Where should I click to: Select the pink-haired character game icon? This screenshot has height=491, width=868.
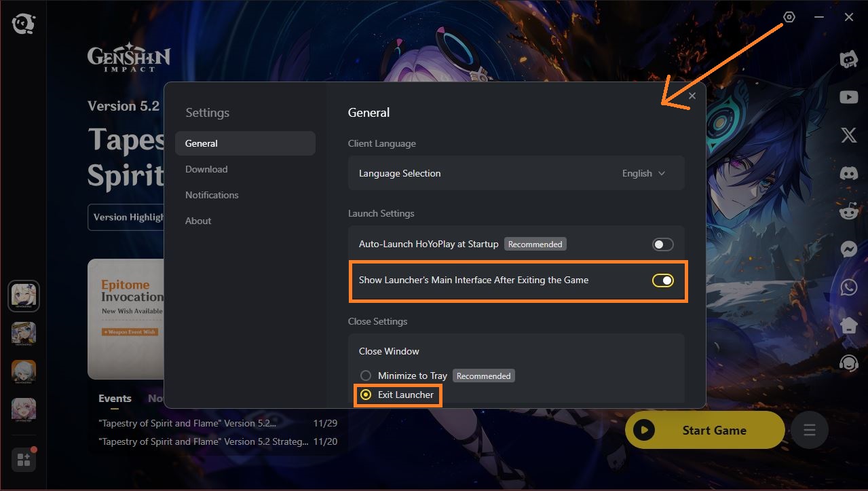pos(24,410)
